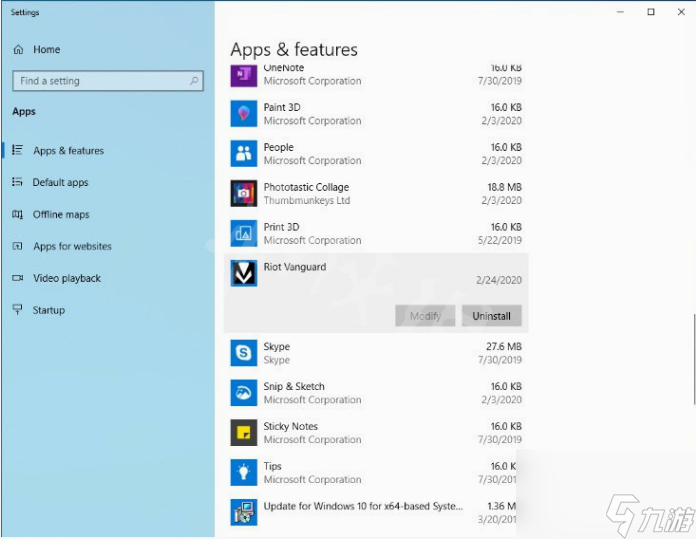This screenshot has width=696, height=539.
Task: Click the 18.8 MB size value
Action: coord(505,187)
